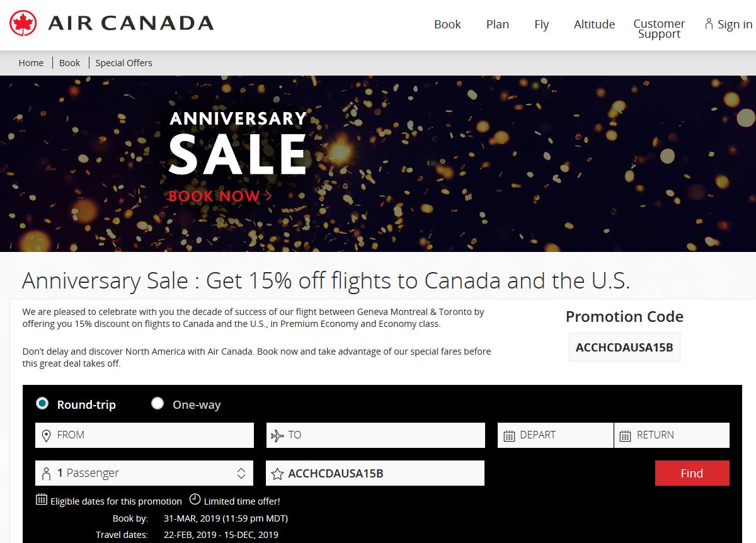The width and height of the screenshot is (756, 543).
Task: Open the Customer Support menu
Action: click(x=659, y=28)
